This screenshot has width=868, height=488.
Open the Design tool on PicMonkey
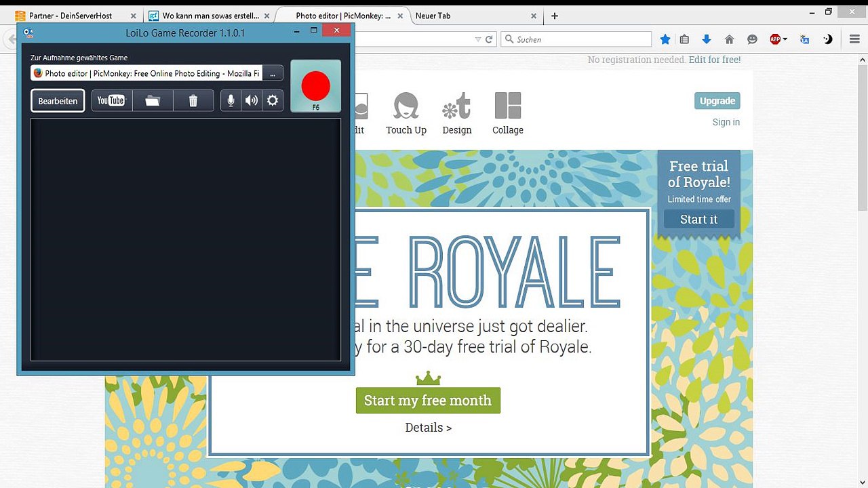click(457, 113)
